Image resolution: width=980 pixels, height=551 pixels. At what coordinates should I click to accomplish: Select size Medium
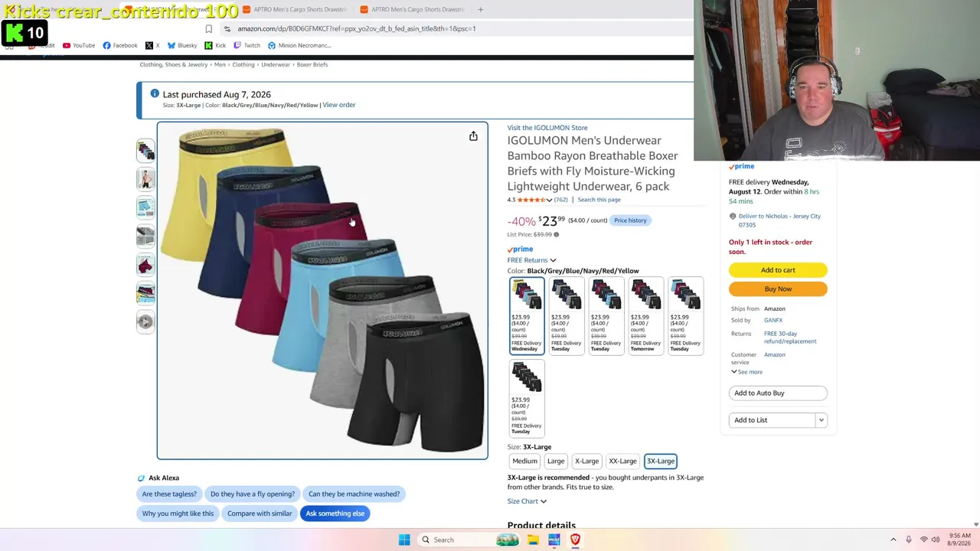pos(524,461)
